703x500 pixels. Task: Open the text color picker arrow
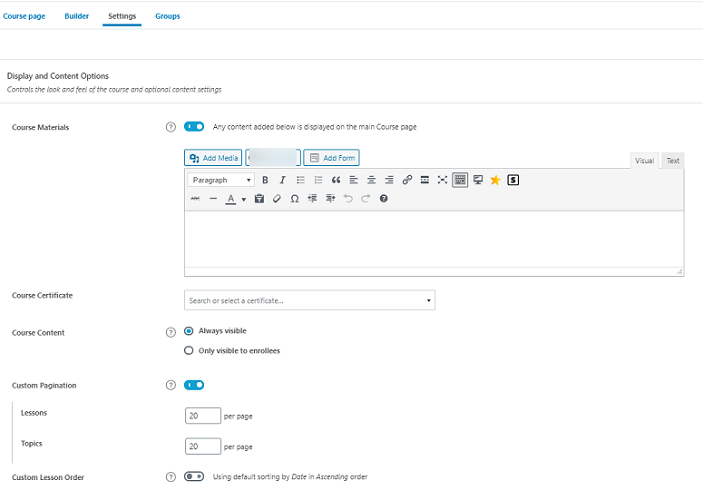(244, 199)
